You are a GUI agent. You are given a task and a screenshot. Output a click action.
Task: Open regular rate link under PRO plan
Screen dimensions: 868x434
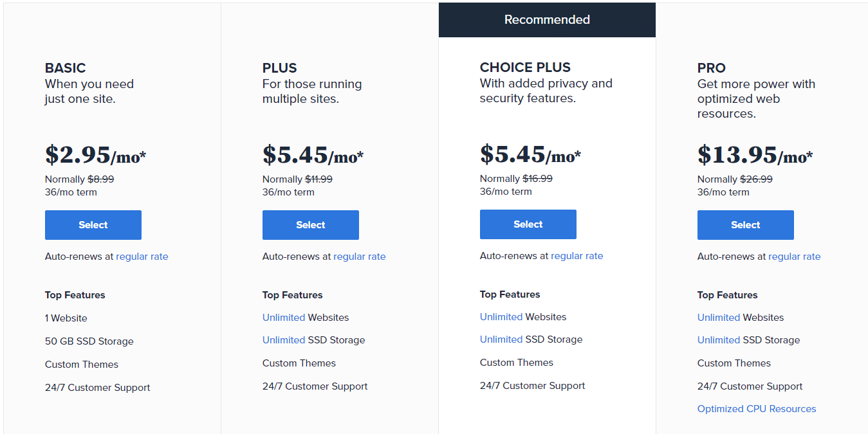(x=795, y=257)
